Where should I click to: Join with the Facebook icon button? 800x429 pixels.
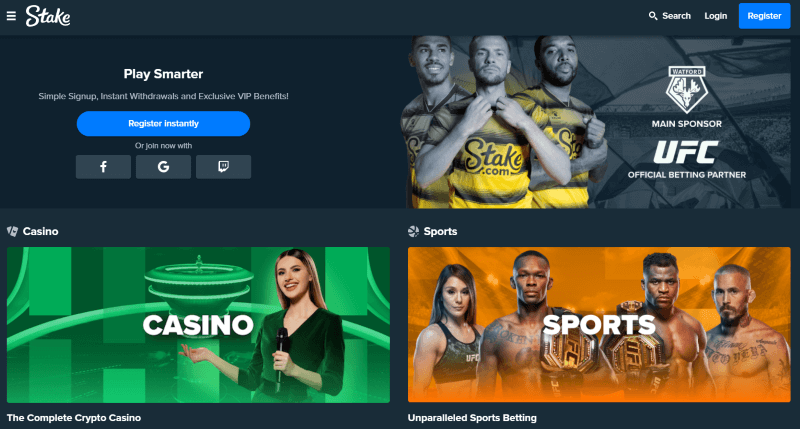pos(104,167)
